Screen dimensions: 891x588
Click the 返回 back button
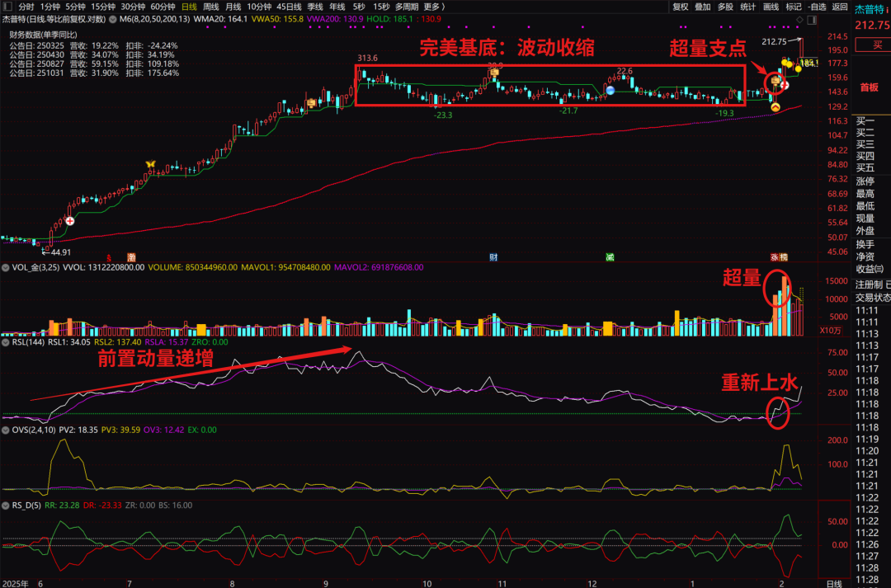click(x=840, y=7)
